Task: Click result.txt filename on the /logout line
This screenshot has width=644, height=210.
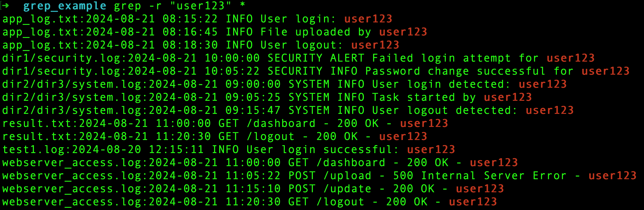Action: point(37,137)
